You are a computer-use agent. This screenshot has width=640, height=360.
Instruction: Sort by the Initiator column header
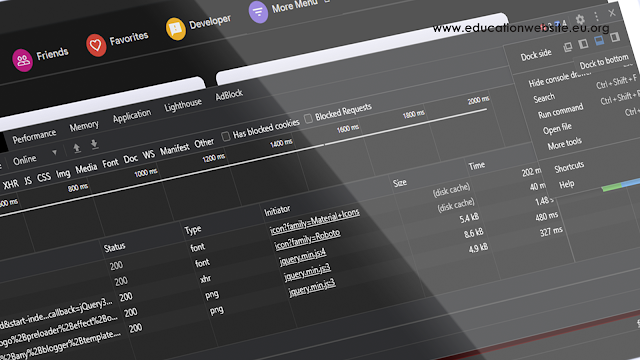(277, 211)
